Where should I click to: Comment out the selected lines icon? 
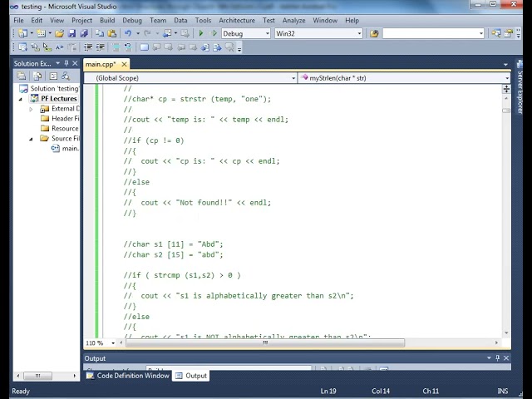pos(116,47)
